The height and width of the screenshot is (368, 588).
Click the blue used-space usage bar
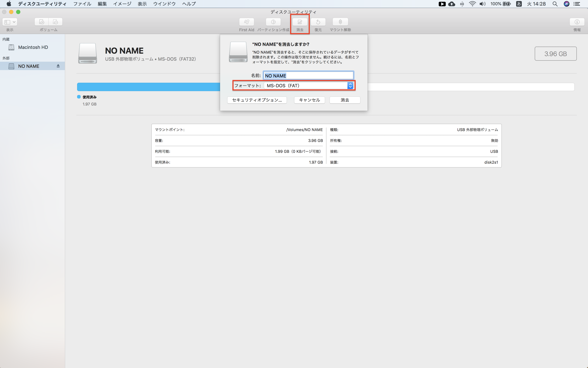point(149,87)
